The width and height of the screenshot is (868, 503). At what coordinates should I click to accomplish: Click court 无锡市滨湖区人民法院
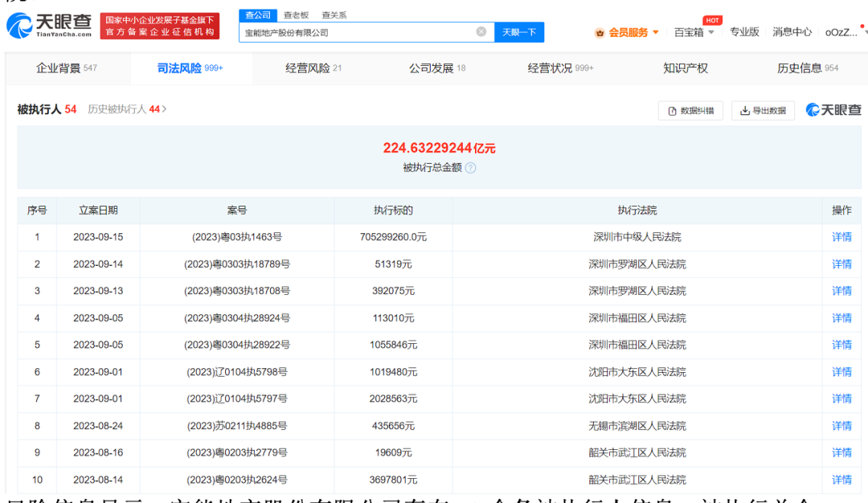coord(637,426)
